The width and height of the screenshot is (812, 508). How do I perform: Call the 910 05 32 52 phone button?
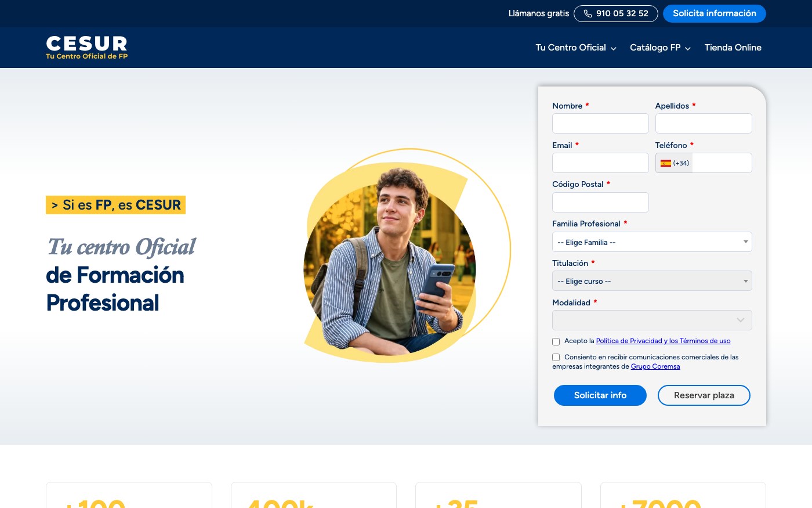616,13
